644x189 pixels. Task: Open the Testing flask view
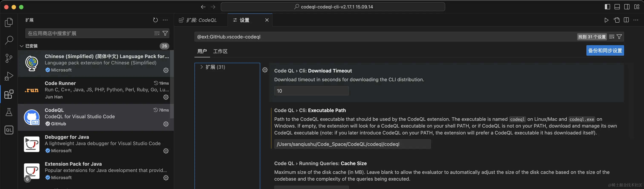pos(9,112)
